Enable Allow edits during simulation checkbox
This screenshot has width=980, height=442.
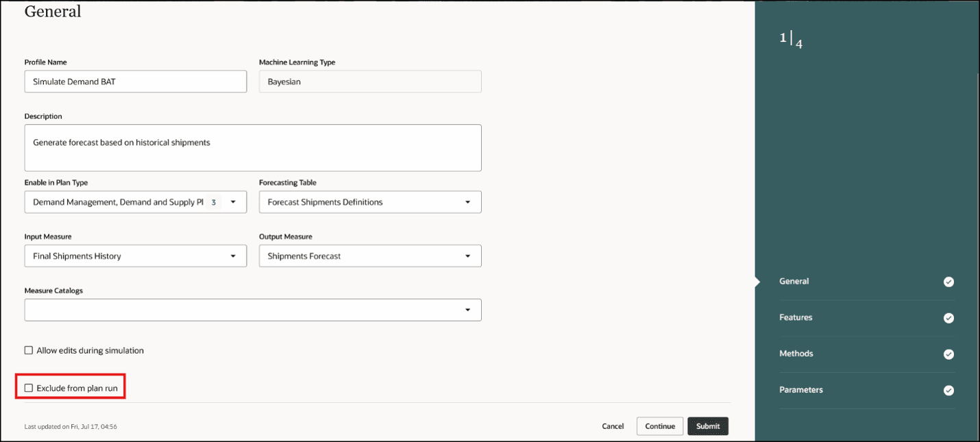29,350
